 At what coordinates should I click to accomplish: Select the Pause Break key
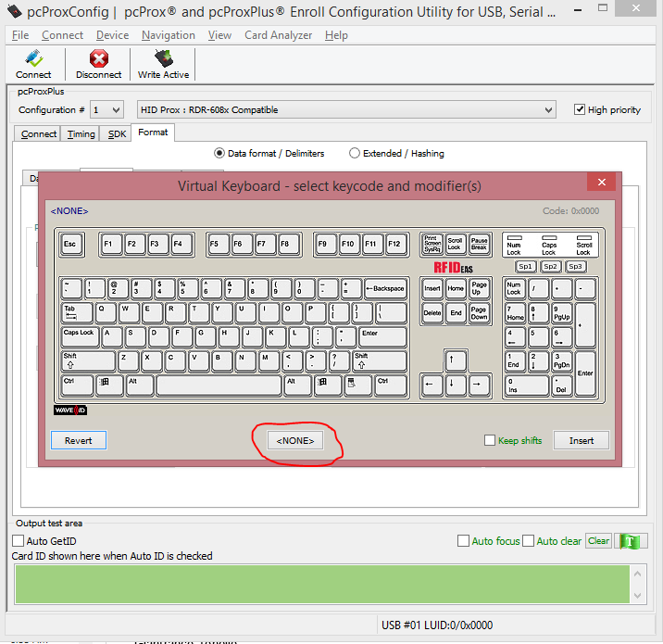point(479,244)
